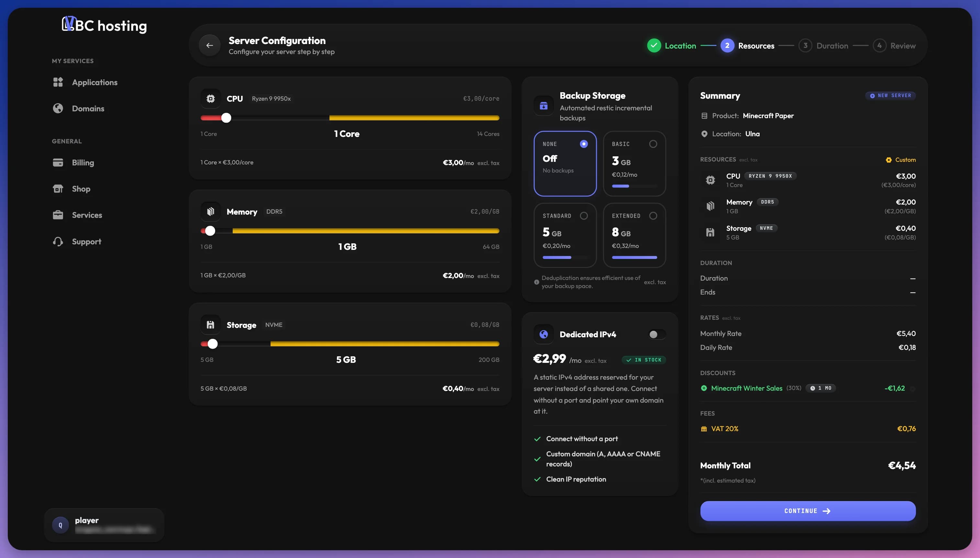Image resolution: width=980 pixels, height=558 pixels.
Task: Click the New Server badge
Action: click(890, 95)
